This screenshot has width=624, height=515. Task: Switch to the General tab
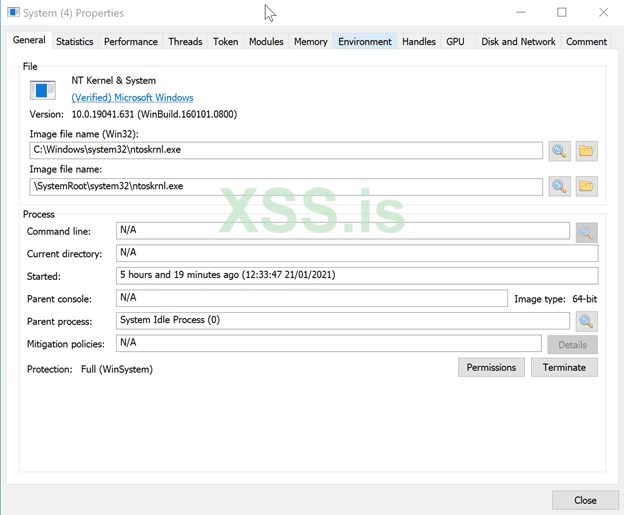29,40
